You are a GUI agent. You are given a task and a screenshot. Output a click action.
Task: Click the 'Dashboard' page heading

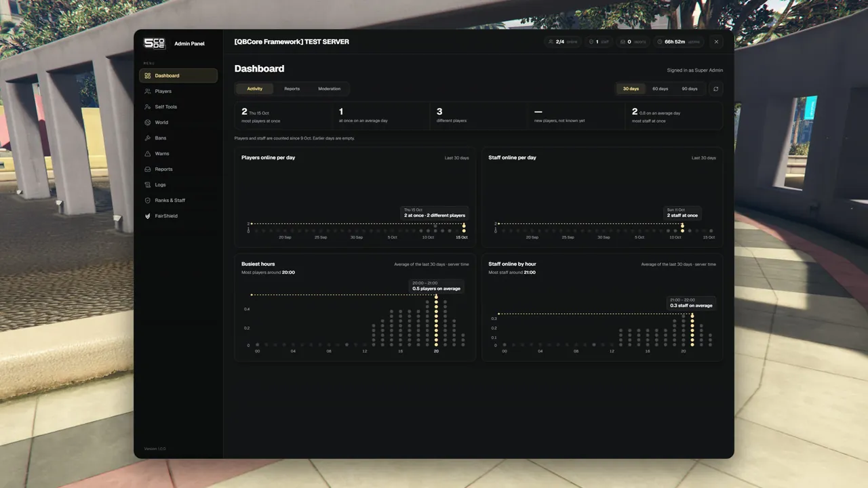(259, 68)
